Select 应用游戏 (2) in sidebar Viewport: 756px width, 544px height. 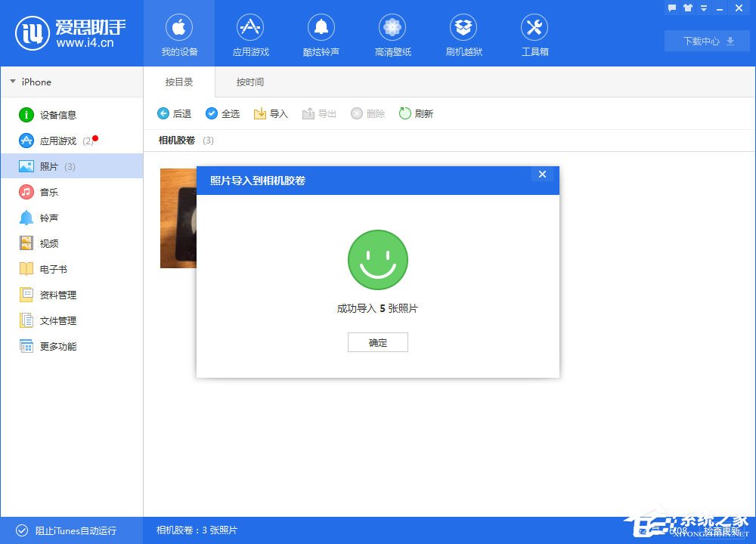72,141
